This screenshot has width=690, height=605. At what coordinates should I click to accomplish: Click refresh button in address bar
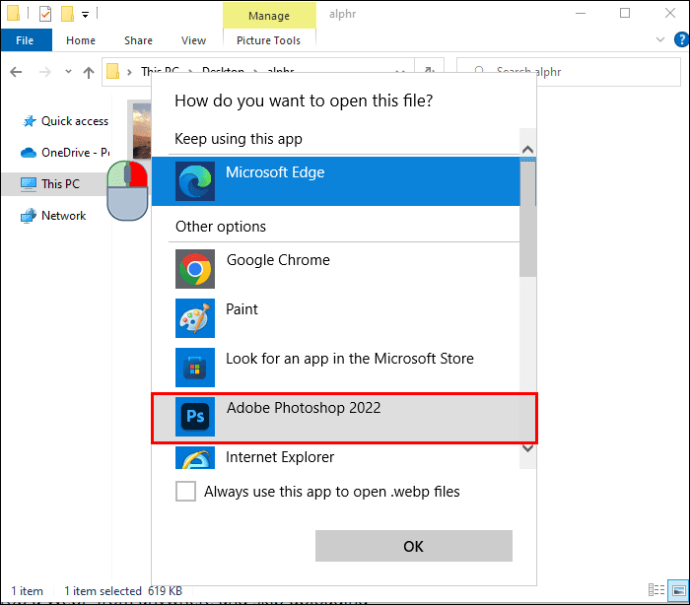coord(429,71)
